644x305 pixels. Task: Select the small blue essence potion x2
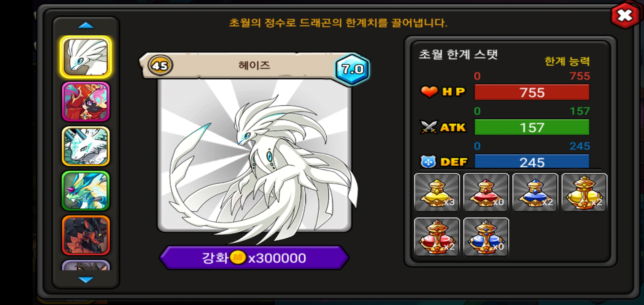[535, 192]
